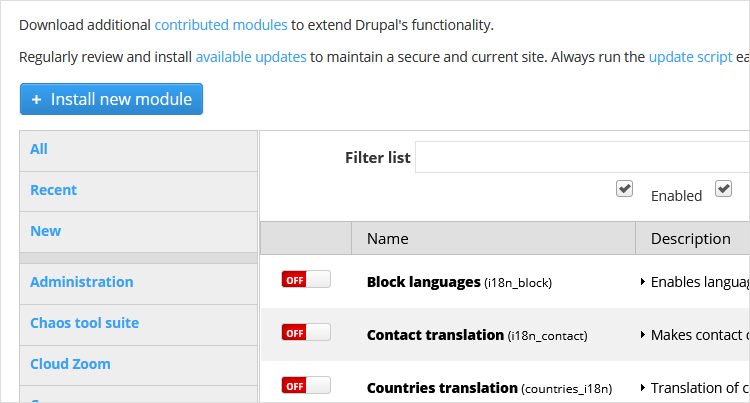Select the All category tab
Image resolution: width=750 pixels, height=403 pixels.
point(39,149)
